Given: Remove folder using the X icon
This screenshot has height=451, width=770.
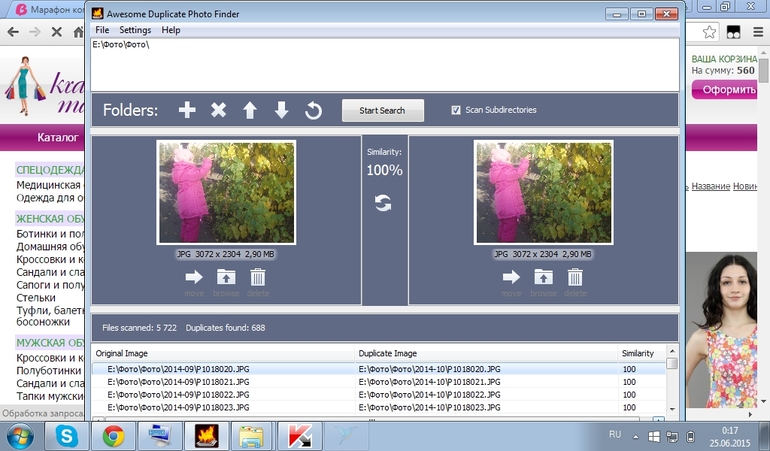Looking at the screenshot, I should pos(218,110).
